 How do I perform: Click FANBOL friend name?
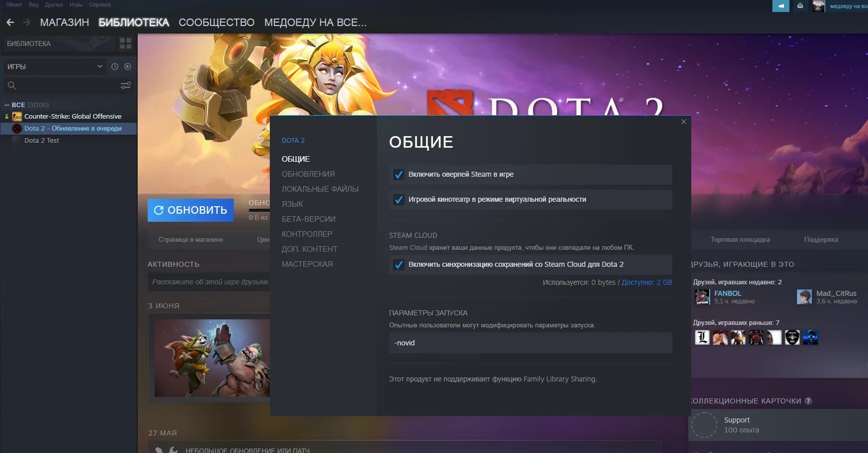click(728, 293)
